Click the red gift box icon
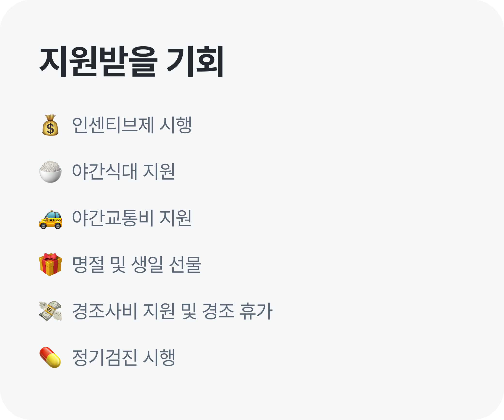 [x=50, y=264]
